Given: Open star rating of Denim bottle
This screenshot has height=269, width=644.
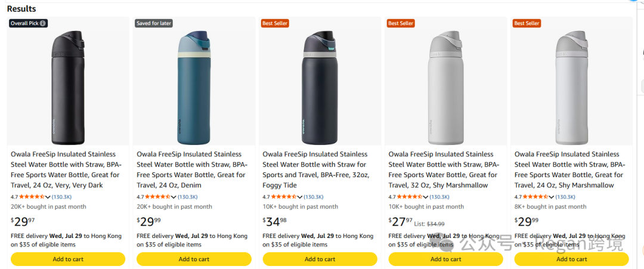Looking at the screenshot, I should 157,197.
